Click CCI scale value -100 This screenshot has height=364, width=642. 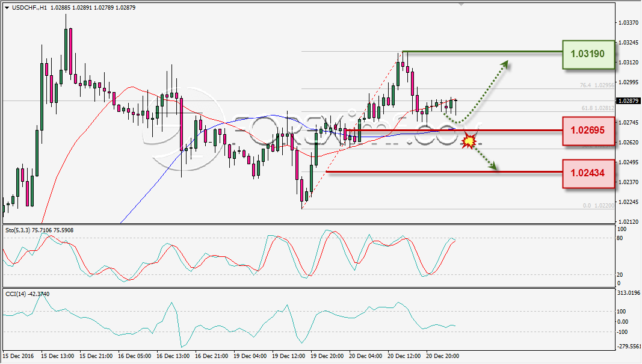click(x=622, y=332)
